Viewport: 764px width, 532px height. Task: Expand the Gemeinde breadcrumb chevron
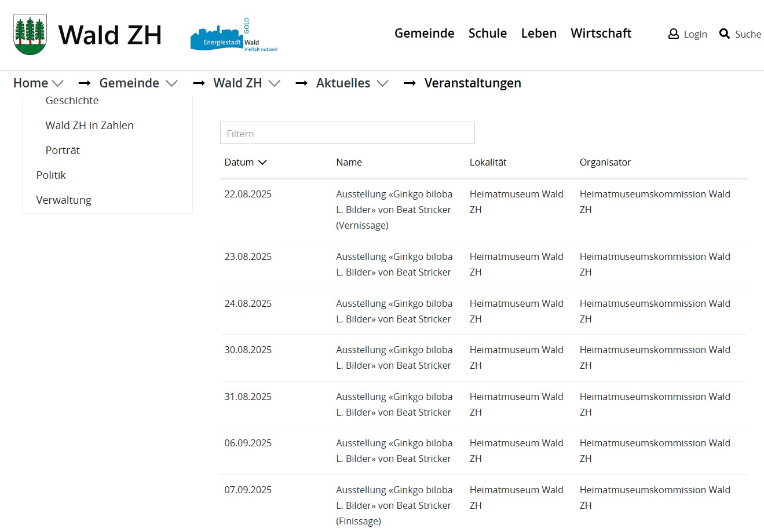click(171, 83)
